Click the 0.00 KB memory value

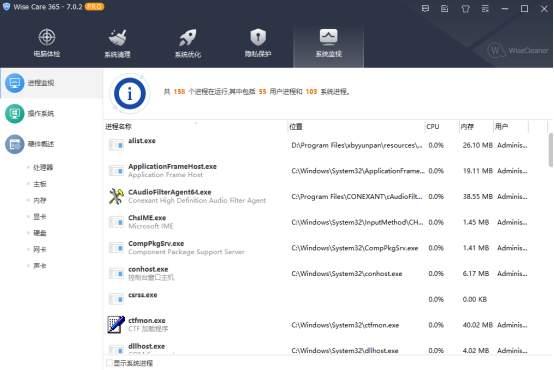point(475,300)
